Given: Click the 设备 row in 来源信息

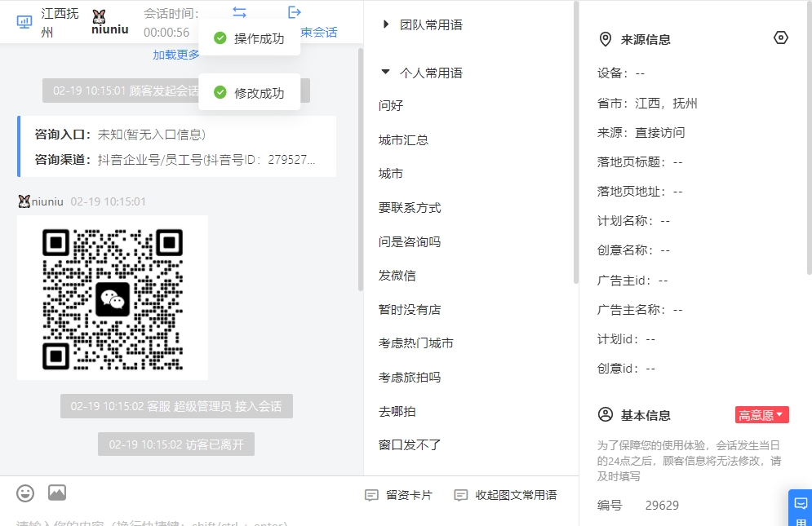Looking at the screenshot, I should (x=621, y=73).
